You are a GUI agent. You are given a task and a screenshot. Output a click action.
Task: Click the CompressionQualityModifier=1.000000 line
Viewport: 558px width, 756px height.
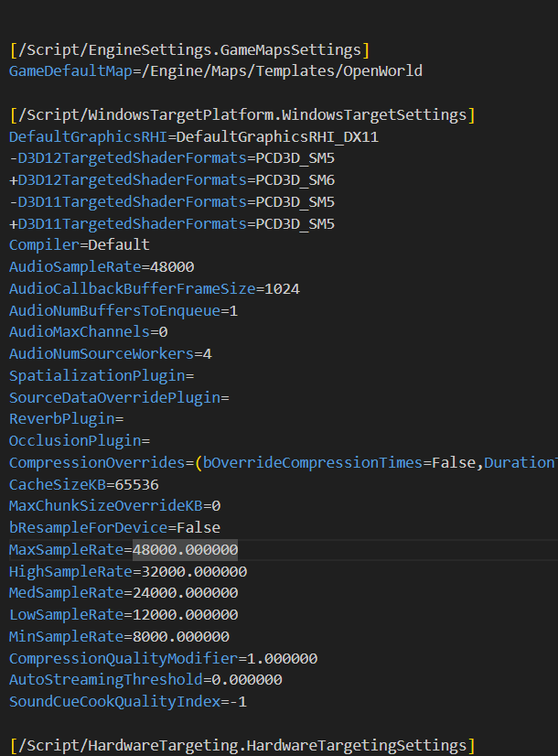click(x=164, y=659)
